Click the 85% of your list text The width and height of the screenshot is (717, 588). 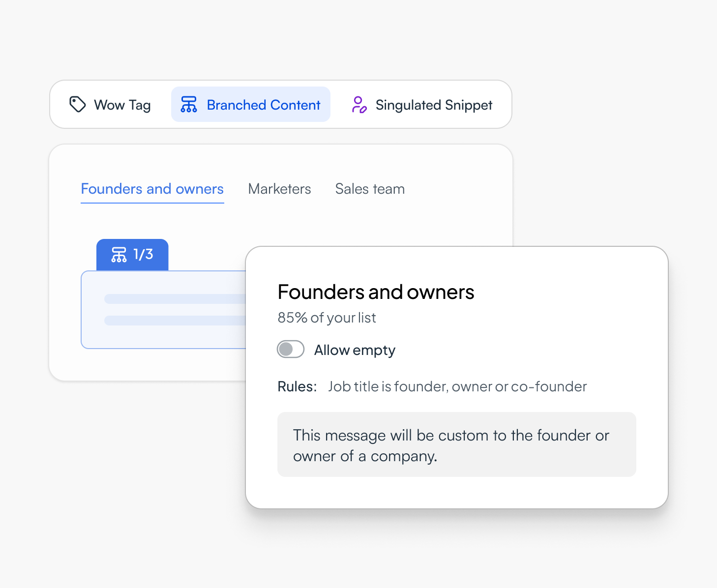(x=327, y=318)
